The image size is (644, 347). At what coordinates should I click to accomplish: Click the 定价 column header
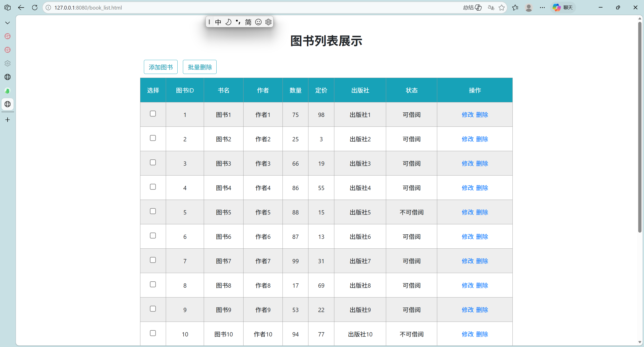[321, 90]
